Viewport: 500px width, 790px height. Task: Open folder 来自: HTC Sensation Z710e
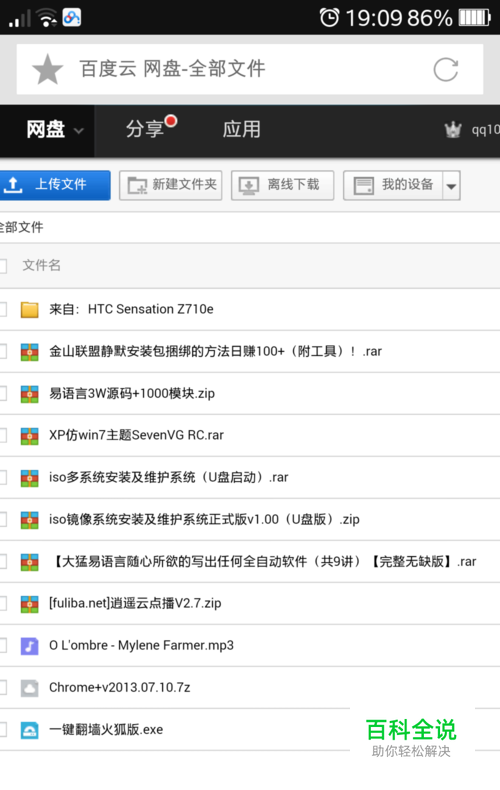click(x=131, y=309)
